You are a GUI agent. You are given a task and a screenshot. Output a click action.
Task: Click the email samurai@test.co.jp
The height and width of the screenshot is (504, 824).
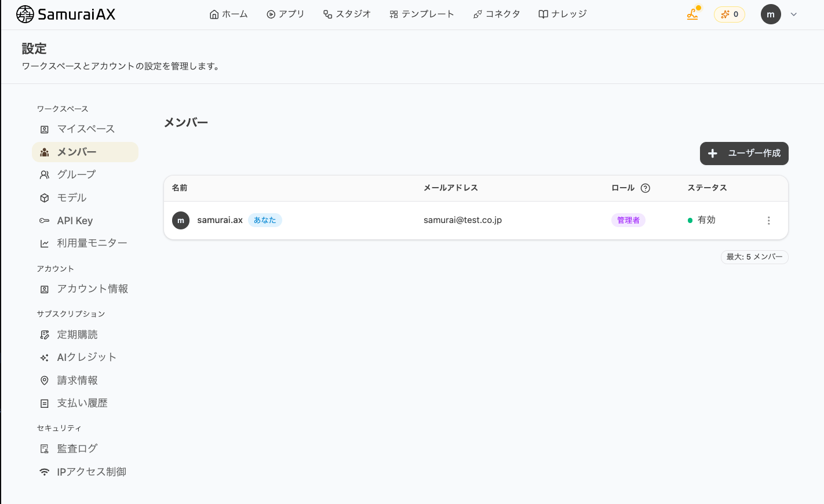pyautogui.click(x=462, y=220)
